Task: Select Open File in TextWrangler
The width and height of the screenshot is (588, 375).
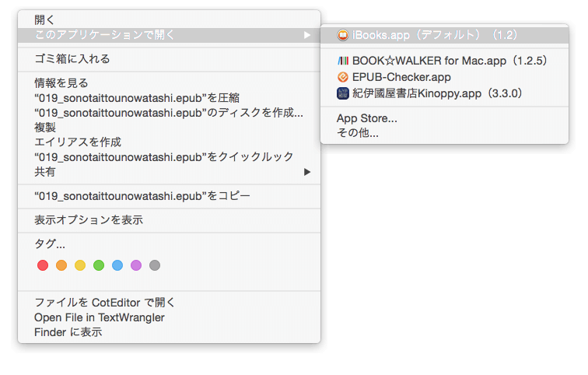Action: pyautogui.click(x=169, y=317)
